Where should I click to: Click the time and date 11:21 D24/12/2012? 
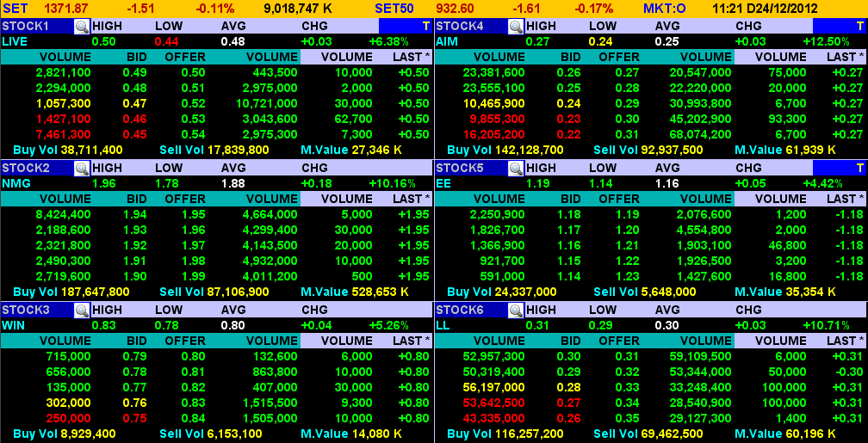pos(765,9)
